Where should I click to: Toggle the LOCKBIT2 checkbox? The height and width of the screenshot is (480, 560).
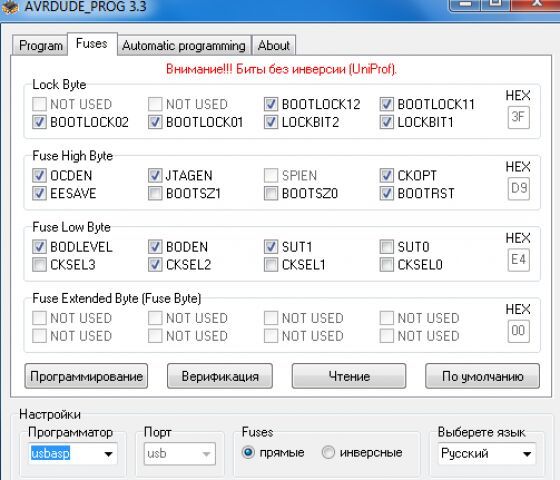tap(271, 122)
